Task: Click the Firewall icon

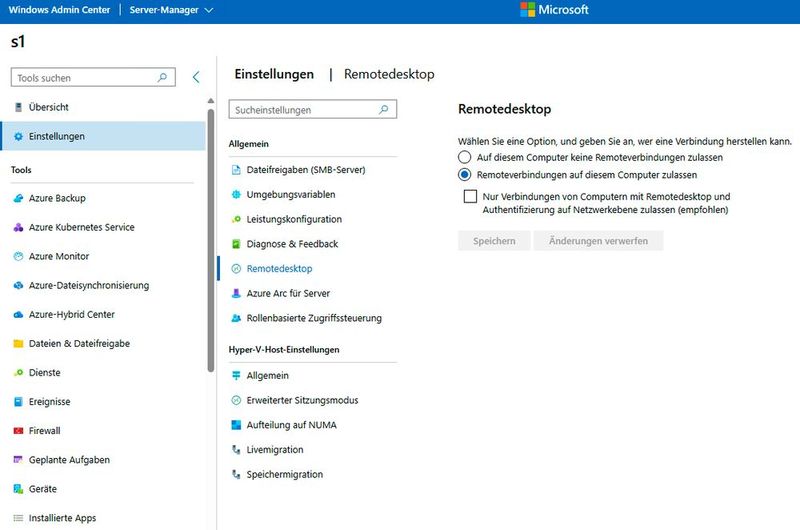Action: click(x=18, y=431)
